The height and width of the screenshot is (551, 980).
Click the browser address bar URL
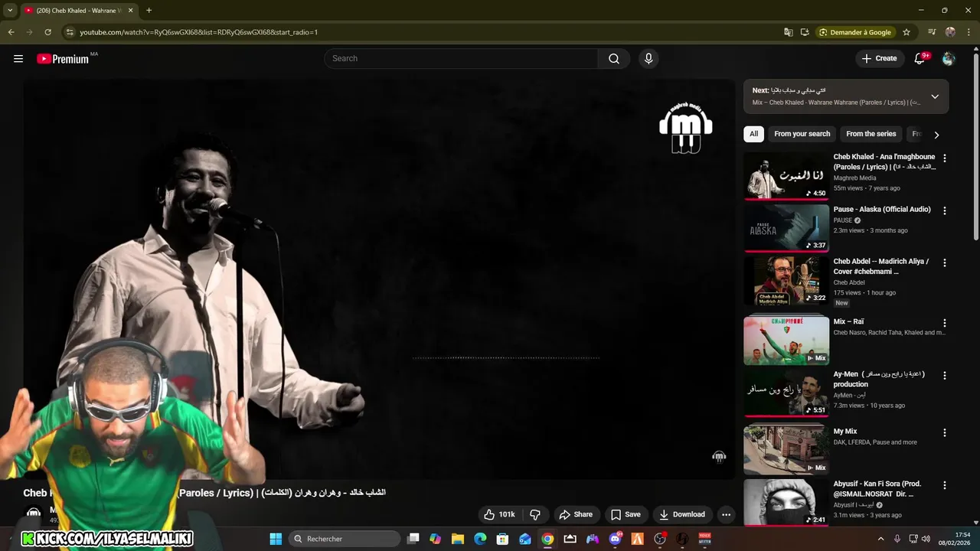click(198, 32)
